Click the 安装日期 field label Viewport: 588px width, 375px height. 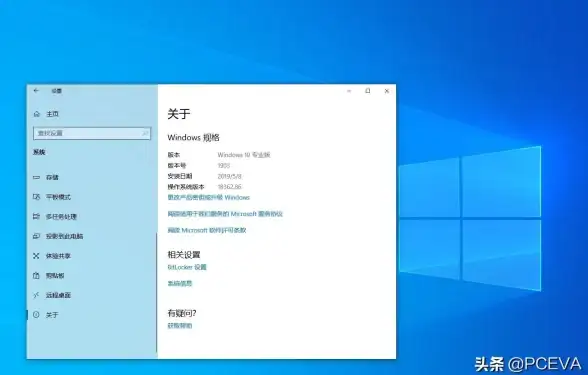point(180,176)
